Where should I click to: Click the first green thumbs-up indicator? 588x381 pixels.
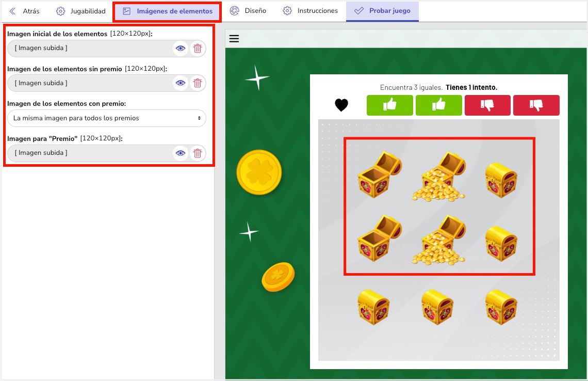[389, 105]
